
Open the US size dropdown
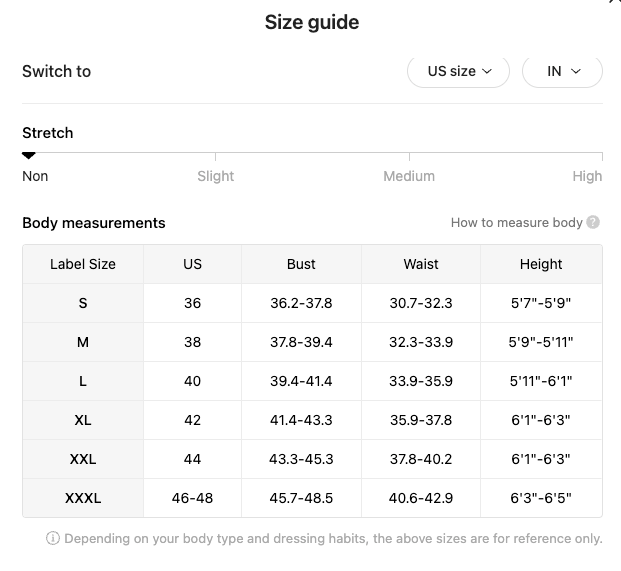(458, 71)
